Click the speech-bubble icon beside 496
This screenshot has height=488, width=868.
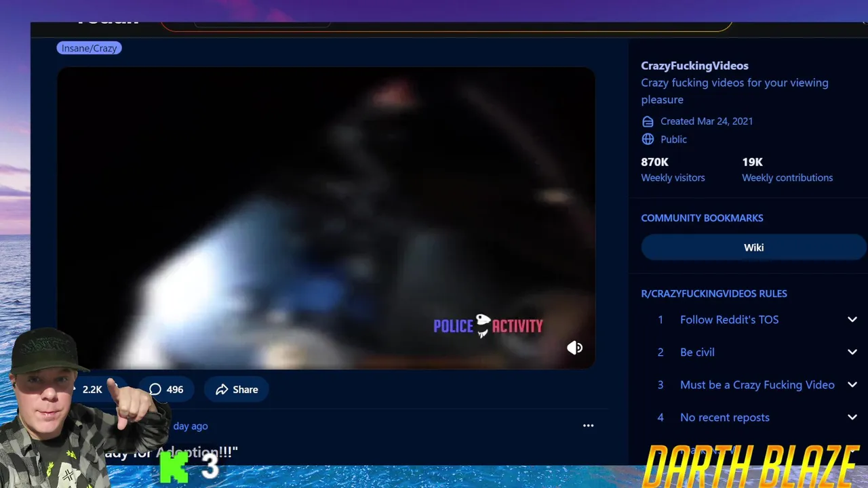click(x=155, y=389)
